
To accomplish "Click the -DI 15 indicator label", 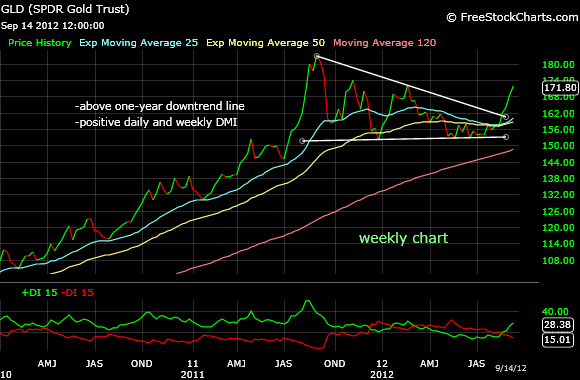I will [x=77, y=293].
